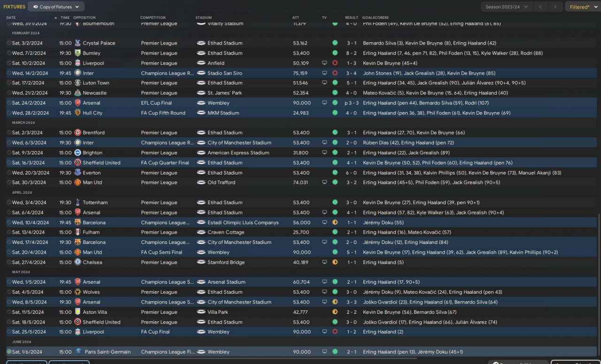Image resolution: width=601 pixels, height=364 pixels.
Task: Click the Paris Saint-Germain club badge
Action: (x=78, y=352)
